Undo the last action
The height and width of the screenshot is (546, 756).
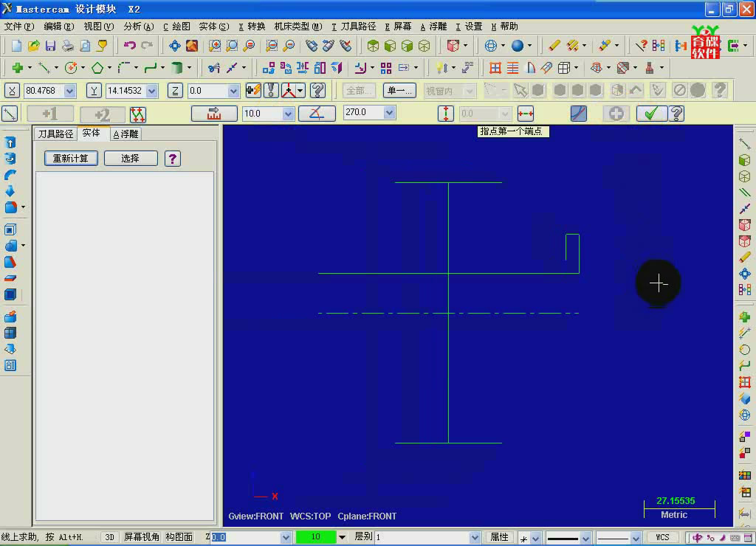coord(130,46)
